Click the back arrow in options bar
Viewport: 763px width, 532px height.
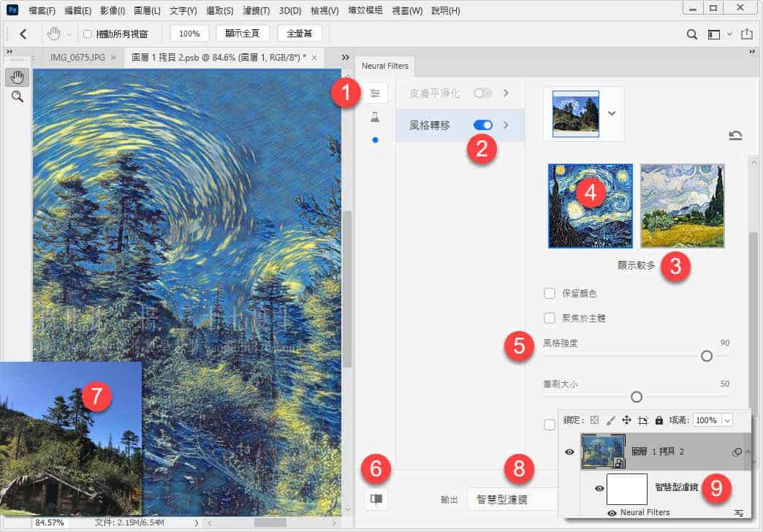coord(23,34)
